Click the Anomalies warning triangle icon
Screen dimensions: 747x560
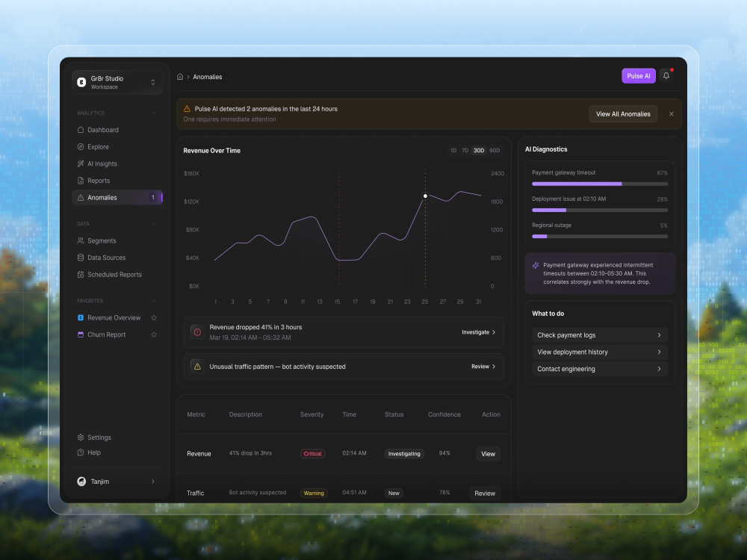click(81, 198)
